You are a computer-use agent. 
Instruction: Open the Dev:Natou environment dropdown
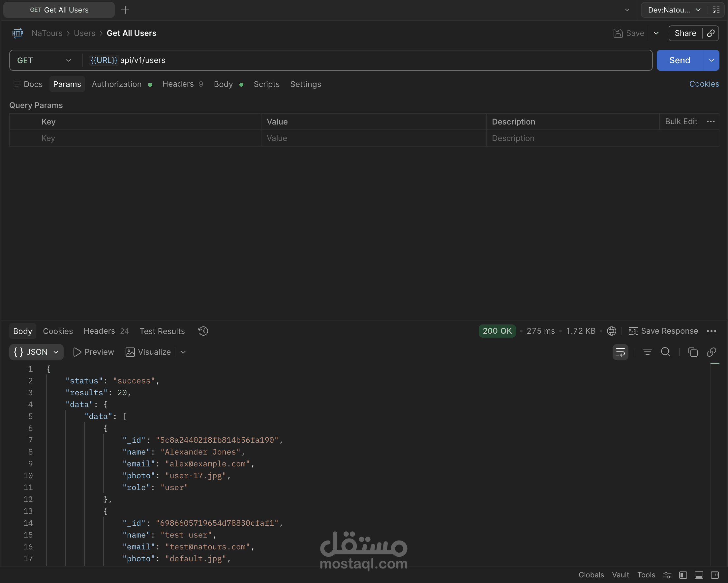click(x=674, y=10)
